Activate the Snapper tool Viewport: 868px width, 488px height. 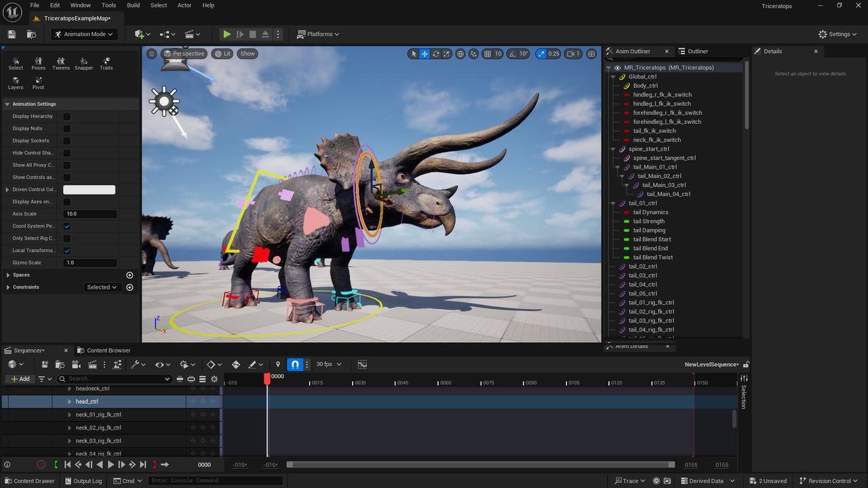click(x=83, y=64)
